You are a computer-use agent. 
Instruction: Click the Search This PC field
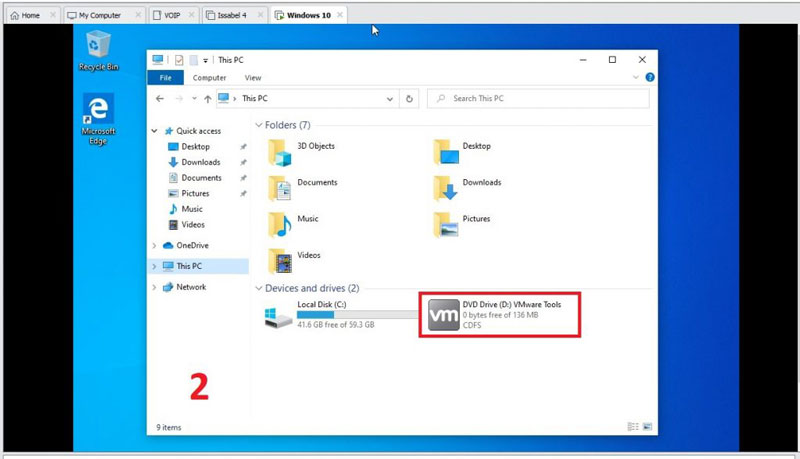(x=538, y=98)
